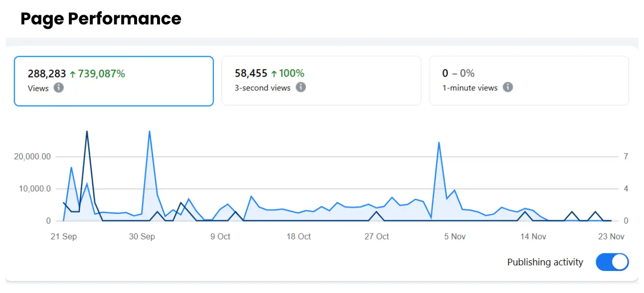
Task: Click the 14 Nov date axis label
Action: coord(533,236)
